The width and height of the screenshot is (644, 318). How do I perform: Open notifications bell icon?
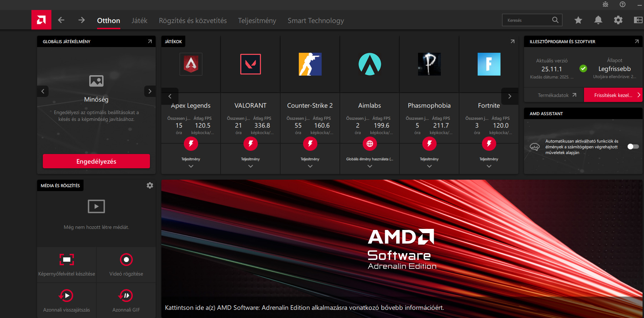point(598,20)
